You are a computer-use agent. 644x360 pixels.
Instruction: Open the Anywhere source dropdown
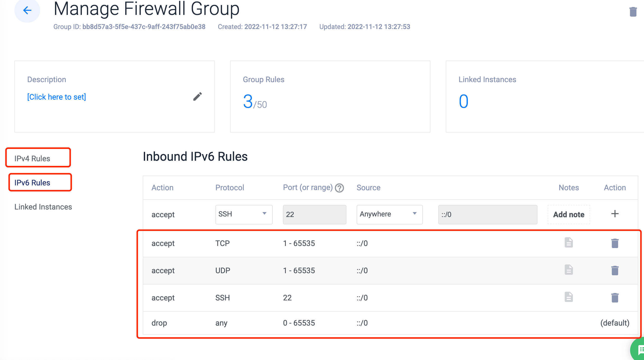point(390,214)
